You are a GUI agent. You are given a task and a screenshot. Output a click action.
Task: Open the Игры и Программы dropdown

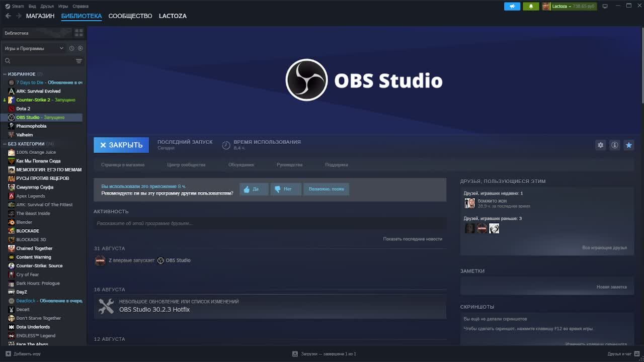(34, 48)
